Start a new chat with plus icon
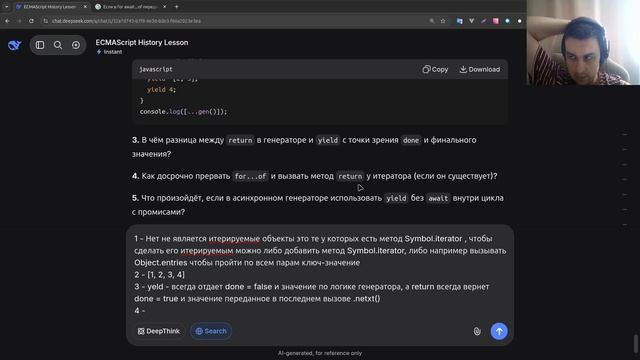Viewport: 640px width, 360px height. point(76,45)
